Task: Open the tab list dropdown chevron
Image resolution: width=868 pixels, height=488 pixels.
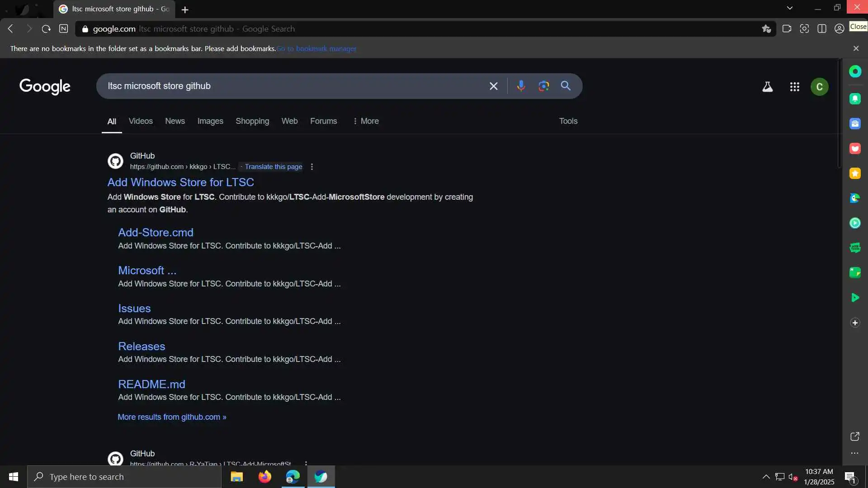Action: coord(789,8)
